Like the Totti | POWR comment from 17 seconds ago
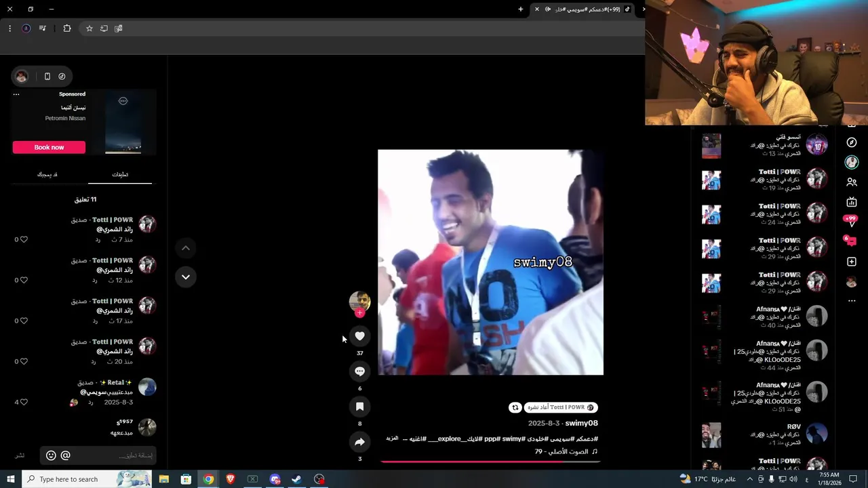This screenshot has width=868, height=488. [24, 321]
